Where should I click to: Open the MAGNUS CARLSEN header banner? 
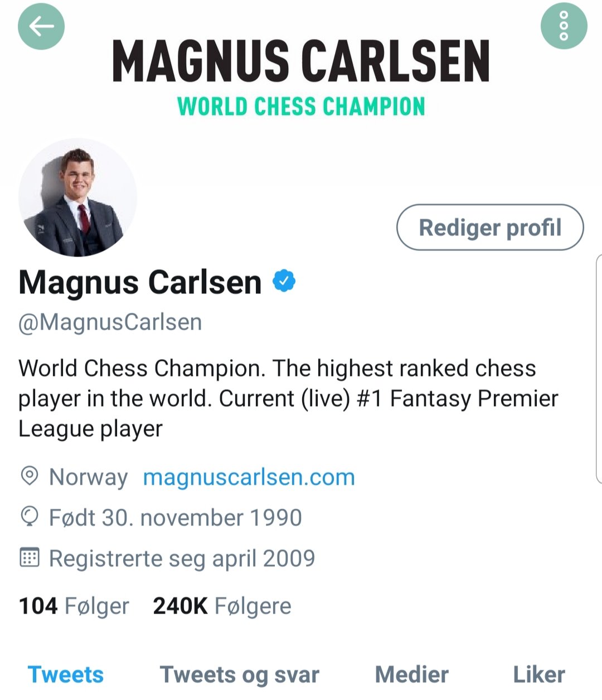(x=301, y=78)
